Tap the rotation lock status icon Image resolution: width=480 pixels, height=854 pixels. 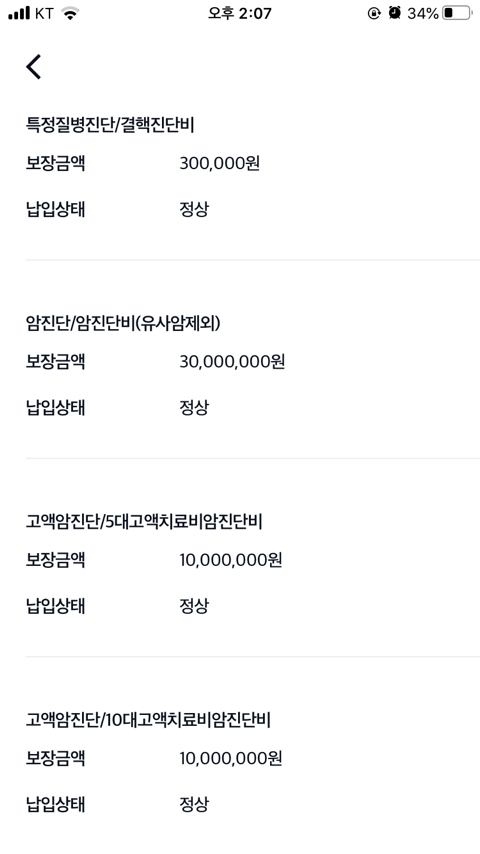pyautogui.click(x=374, y=14)
